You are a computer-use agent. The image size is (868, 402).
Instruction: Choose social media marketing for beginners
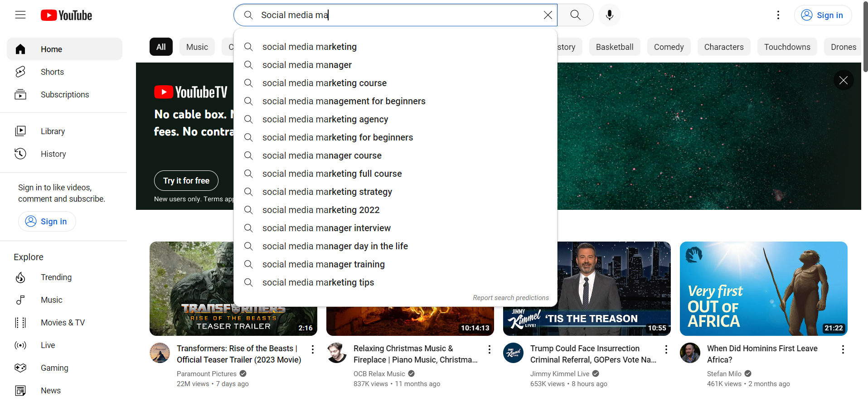(x=395, y=137)
